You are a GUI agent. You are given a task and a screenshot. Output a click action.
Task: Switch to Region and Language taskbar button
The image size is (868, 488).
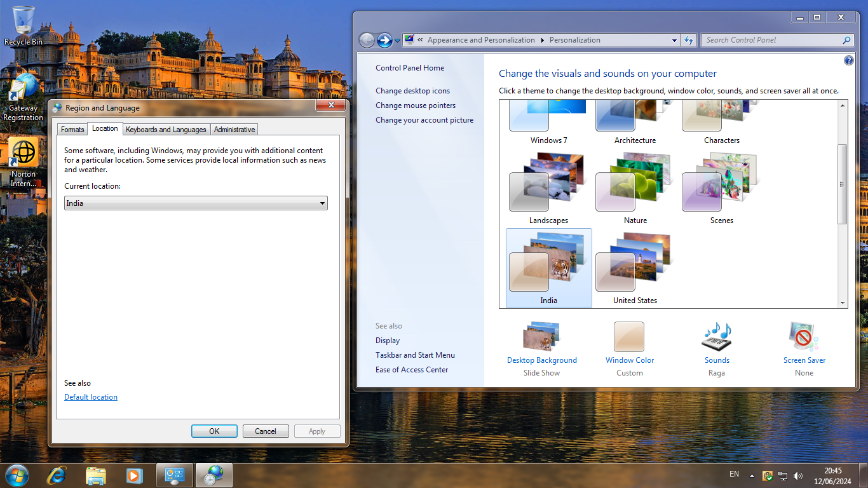pyautogui.click(x=214, y=475)
